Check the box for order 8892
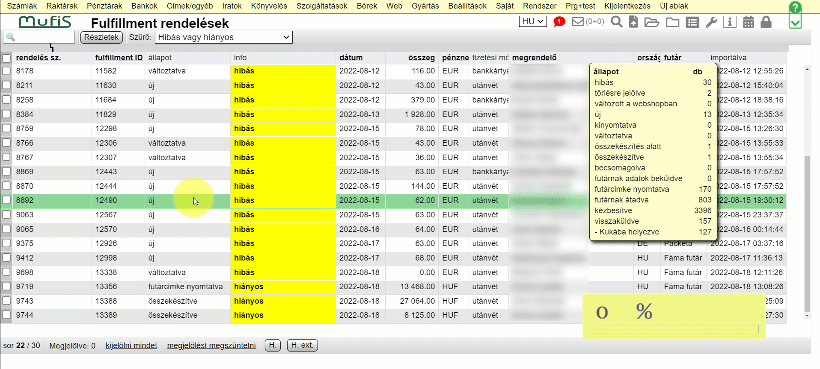This screenshot has width=820, height=369. click(x=6, y=200)
